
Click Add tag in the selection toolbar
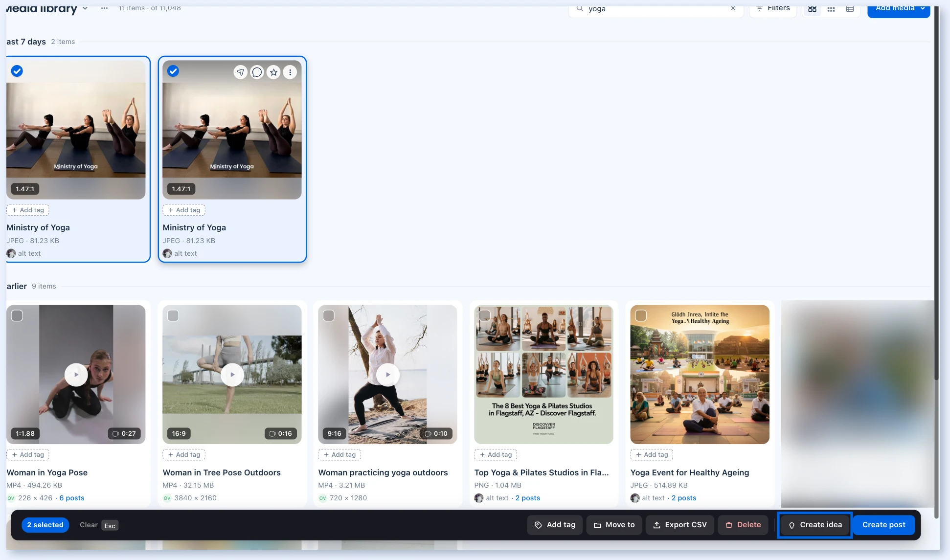[x=555, y=525]
